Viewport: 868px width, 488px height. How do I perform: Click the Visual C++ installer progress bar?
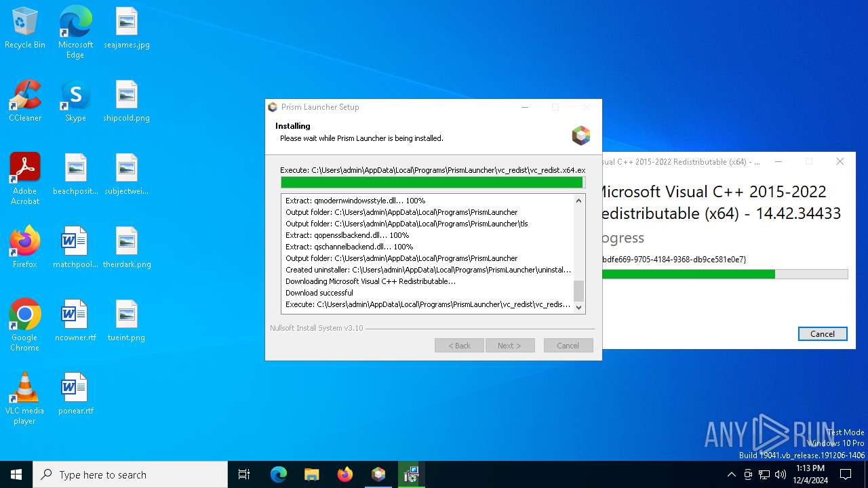725,274
